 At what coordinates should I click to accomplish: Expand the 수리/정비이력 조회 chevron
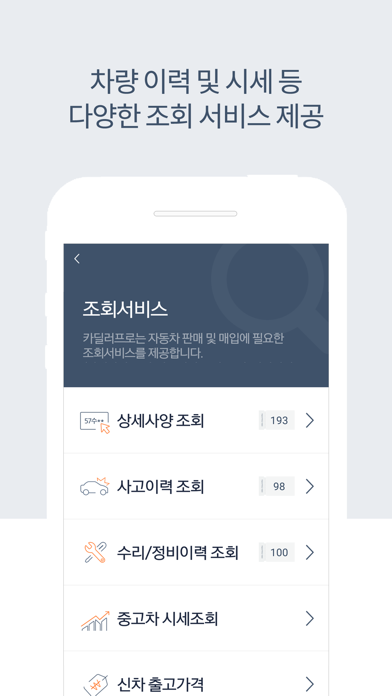coord(310,553)
